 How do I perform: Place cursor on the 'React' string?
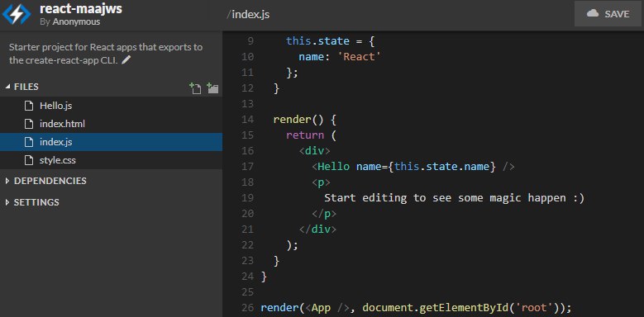tap(359, 57)
